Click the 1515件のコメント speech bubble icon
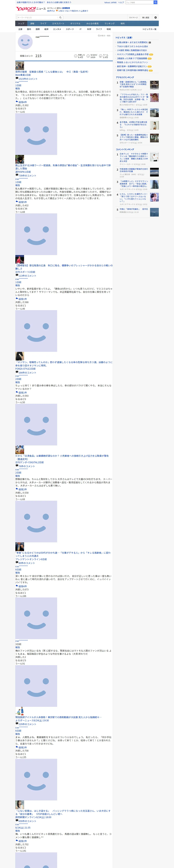The image size is (174, 868). [x=17, y=78]
